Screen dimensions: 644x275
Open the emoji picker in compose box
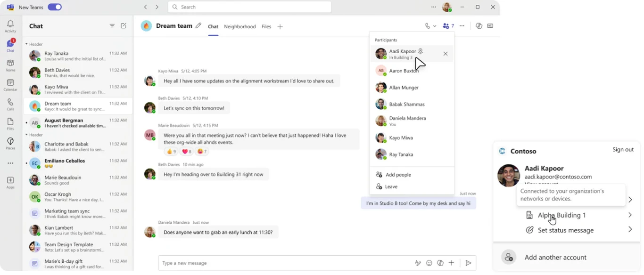[429, 263]
